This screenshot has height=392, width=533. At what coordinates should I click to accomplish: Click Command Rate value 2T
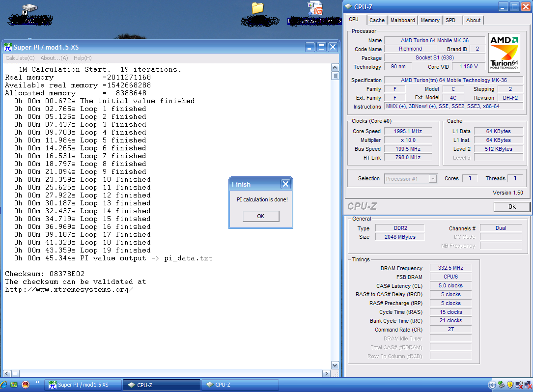click(451, 330)
